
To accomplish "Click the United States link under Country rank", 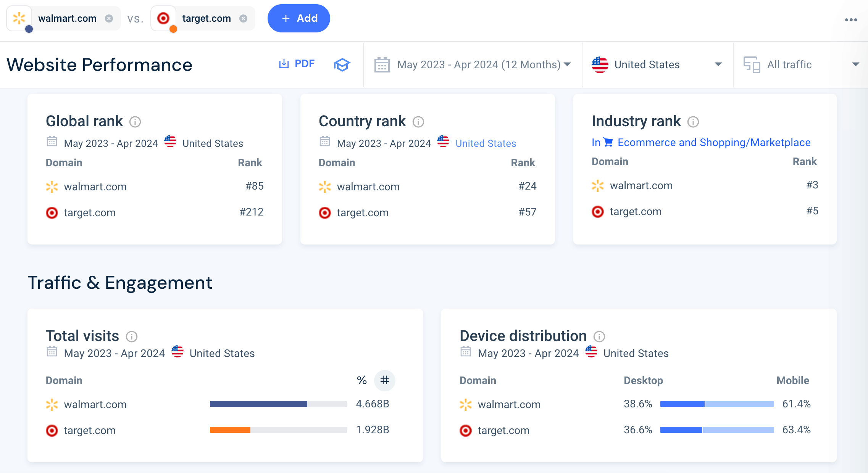I will [486, 143].
